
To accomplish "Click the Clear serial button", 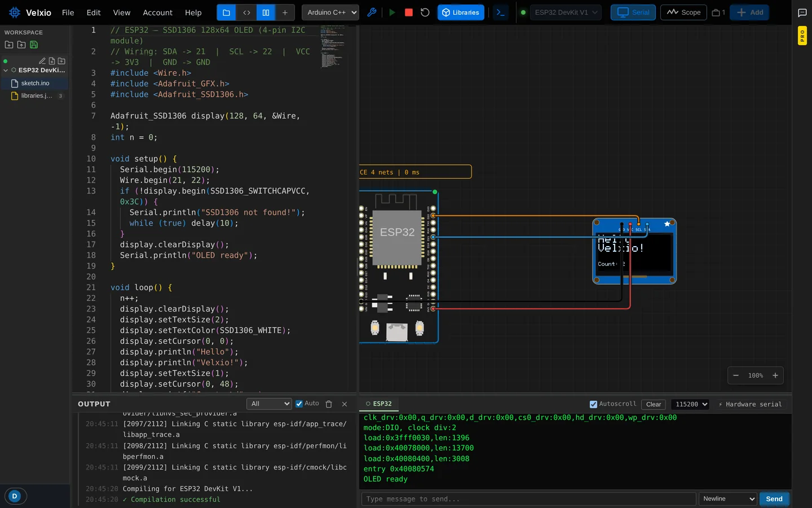I will point(654,404).
